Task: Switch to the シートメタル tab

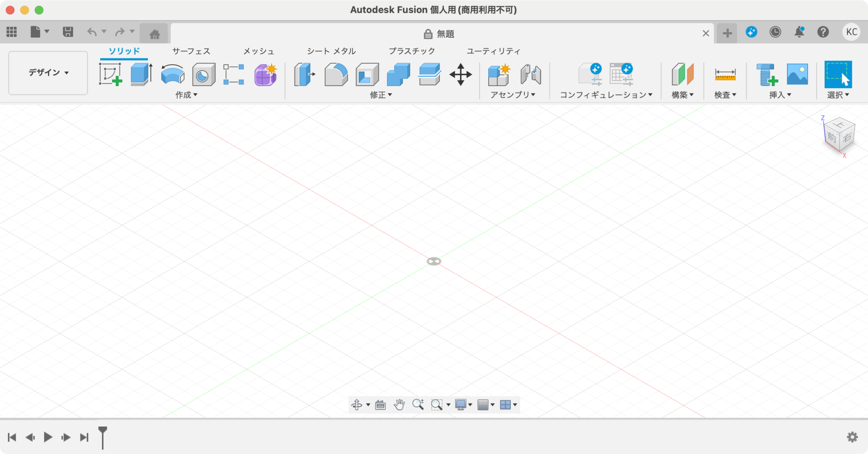Action: (x=331, y=51)
